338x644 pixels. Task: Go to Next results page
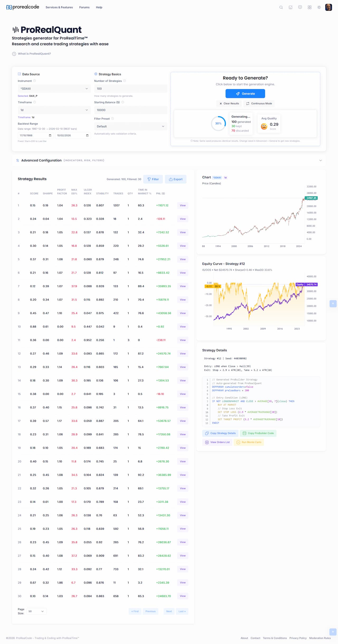169,611
